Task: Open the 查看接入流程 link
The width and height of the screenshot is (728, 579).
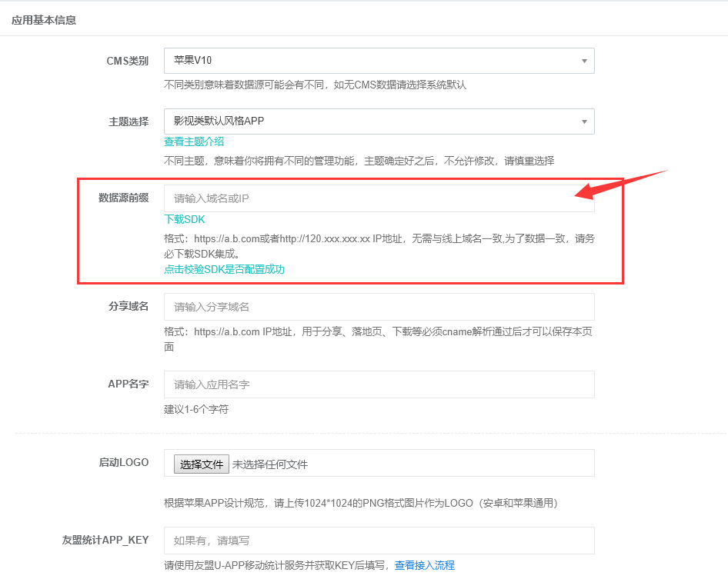Action: point(424,565)
